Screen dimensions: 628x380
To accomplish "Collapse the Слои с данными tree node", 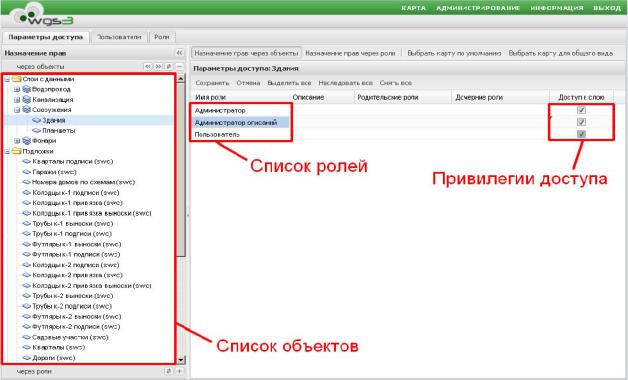I will (7, 79).
